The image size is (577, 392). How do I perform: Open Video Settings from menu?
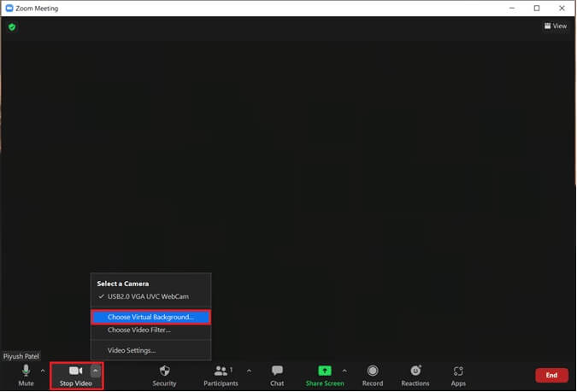tap(150, 350)
